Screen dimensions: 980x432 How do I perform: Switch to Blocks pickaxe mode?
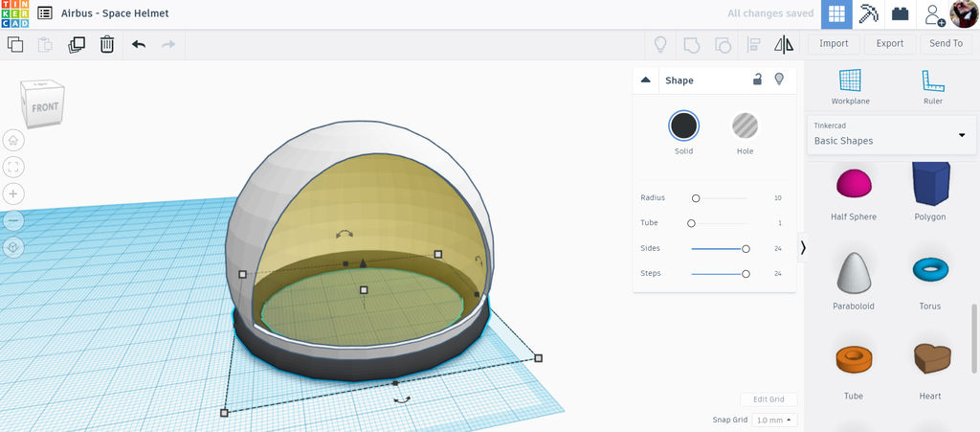[868, 13]
